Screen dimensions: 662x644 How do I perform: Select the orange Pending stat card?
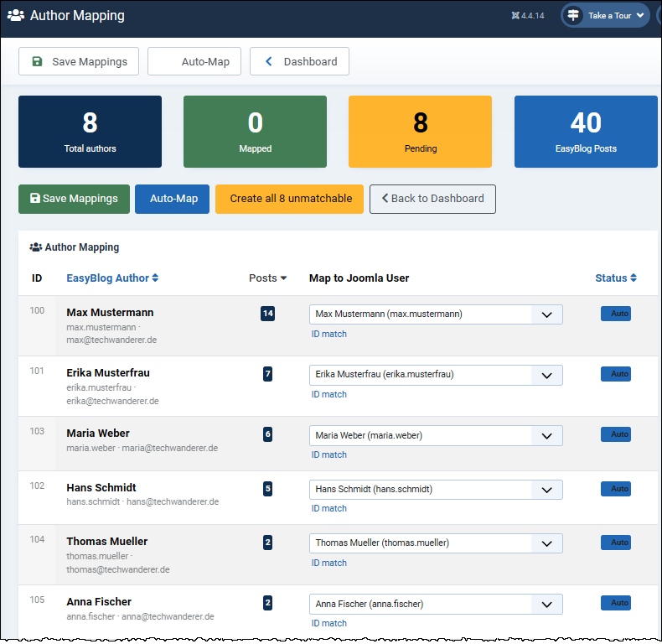pos(420,132)
